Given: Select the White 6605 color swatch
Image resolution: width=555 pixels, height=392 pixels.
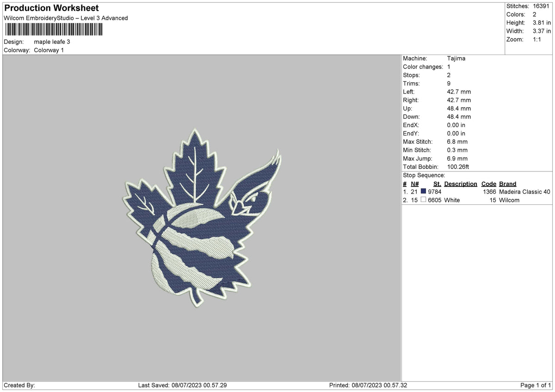Looking at the screenshot, I should click(x=424, y=200).
